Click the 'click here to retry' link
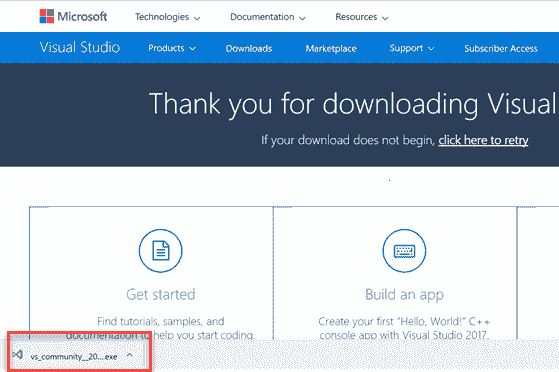 pos(483,140)
